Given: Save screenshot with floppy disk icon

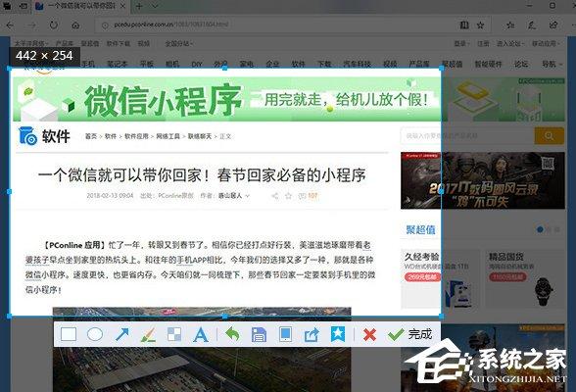Looking at the screenshot, I should (259, 335).
